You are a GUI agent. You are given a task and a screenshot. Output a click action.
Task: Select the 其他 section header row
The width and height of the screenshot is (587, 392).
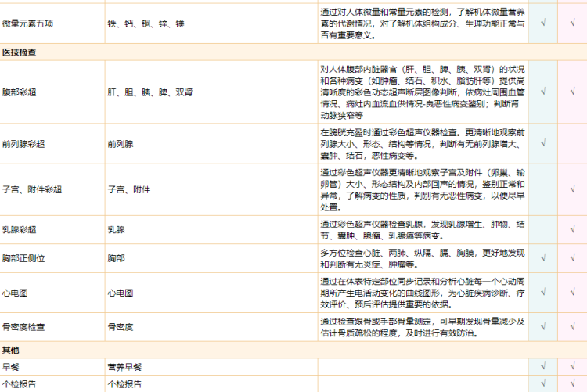11,350
